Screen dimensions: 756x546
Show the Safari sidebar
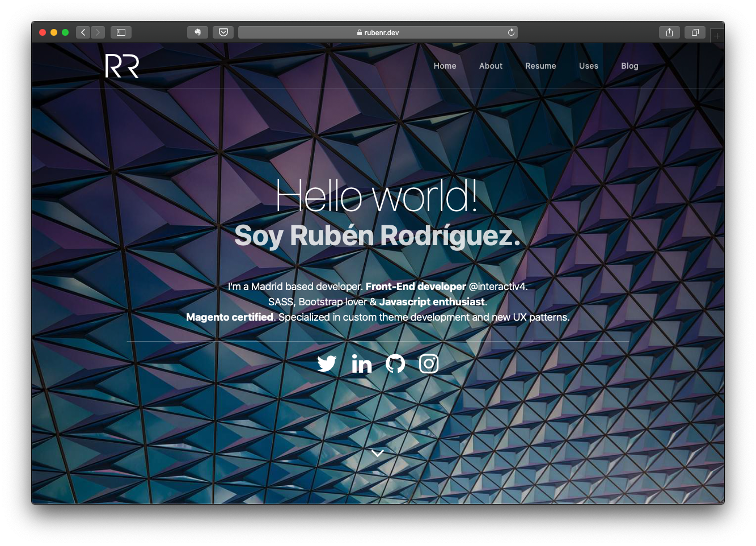121,32
